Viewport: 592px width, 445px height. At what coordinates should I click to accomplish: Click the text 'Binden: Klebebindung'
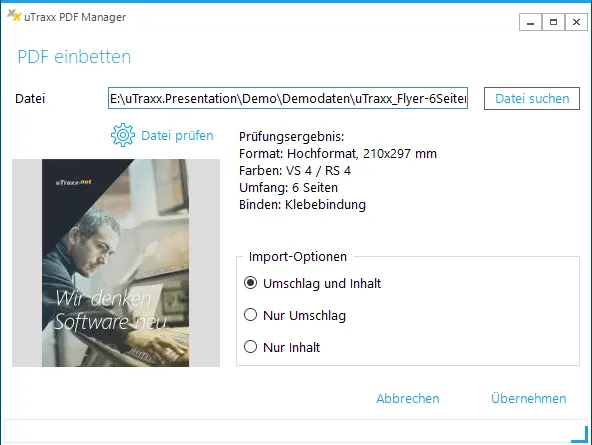(302, 205)
